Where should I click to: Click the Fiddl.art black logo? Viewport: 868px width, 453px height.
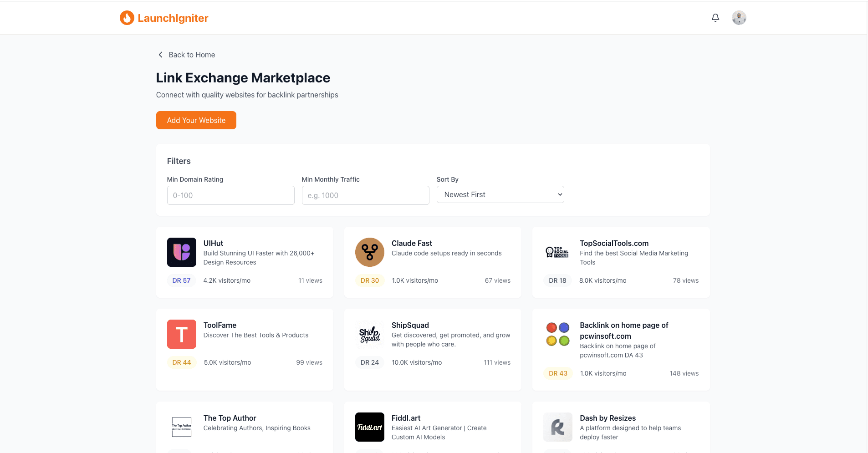(x=369, y=427)
